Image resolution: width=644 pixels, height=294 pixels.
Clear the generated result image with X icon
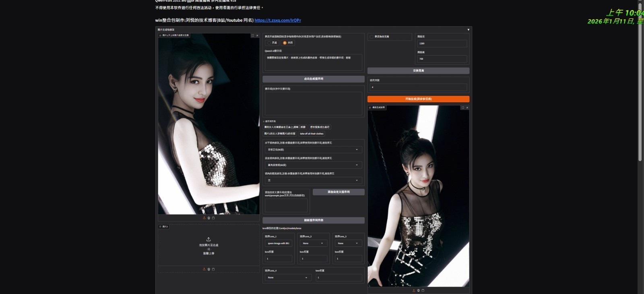(x=467, y=108)
